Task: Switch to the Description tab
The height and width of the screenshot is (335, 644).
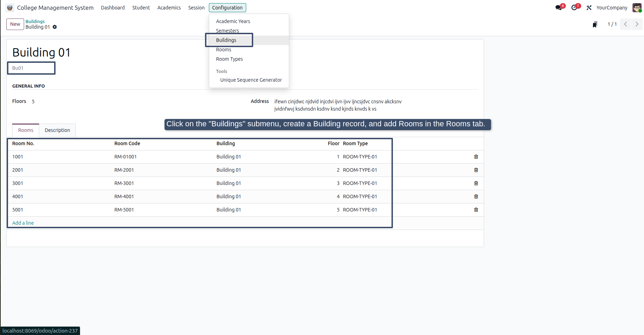Action: point(57,130)
